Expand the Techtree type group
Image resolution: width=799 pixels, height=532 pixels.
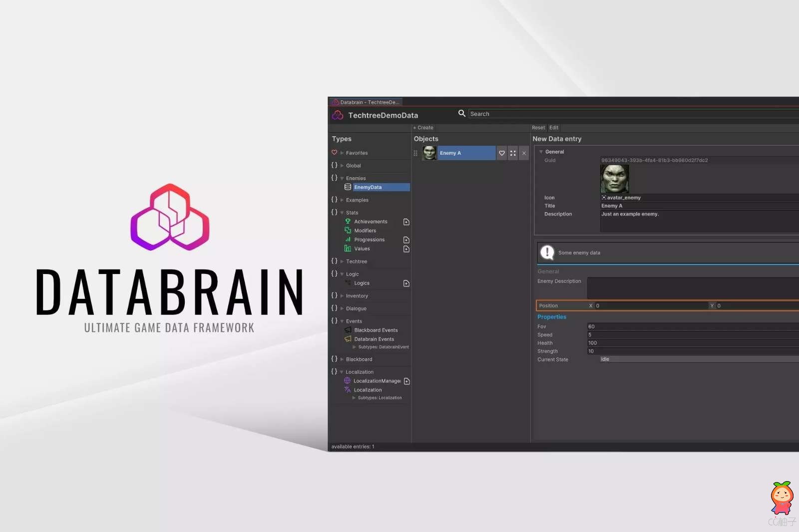(x=342, y=262)
